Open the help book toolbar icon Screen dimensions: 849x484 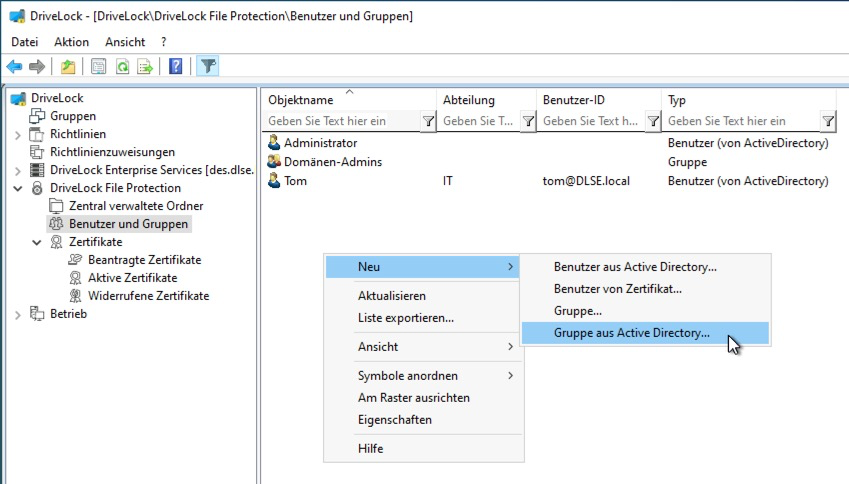tap(175, 67)
